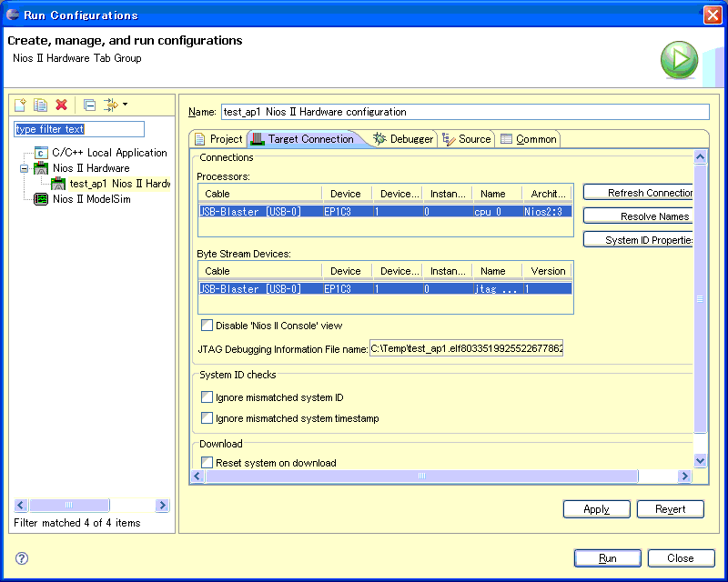
Task: Click the Close button at bottom
Action: (681, 558)
